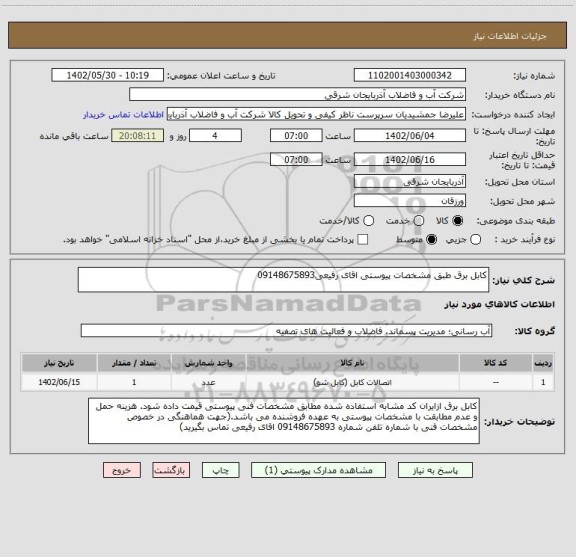Click the تعداد / مقدار column header

click(x=134, y=363)
